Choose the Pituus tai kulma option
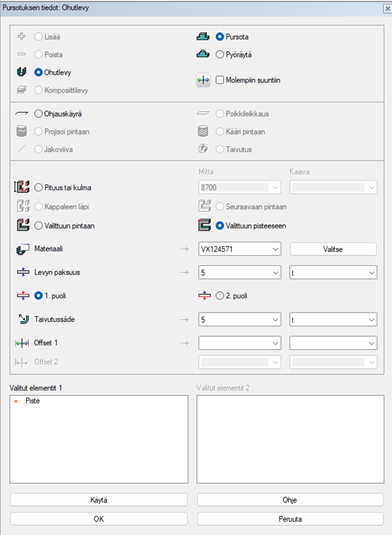Viewport: 392px width, 535px height. click(38, 187)
